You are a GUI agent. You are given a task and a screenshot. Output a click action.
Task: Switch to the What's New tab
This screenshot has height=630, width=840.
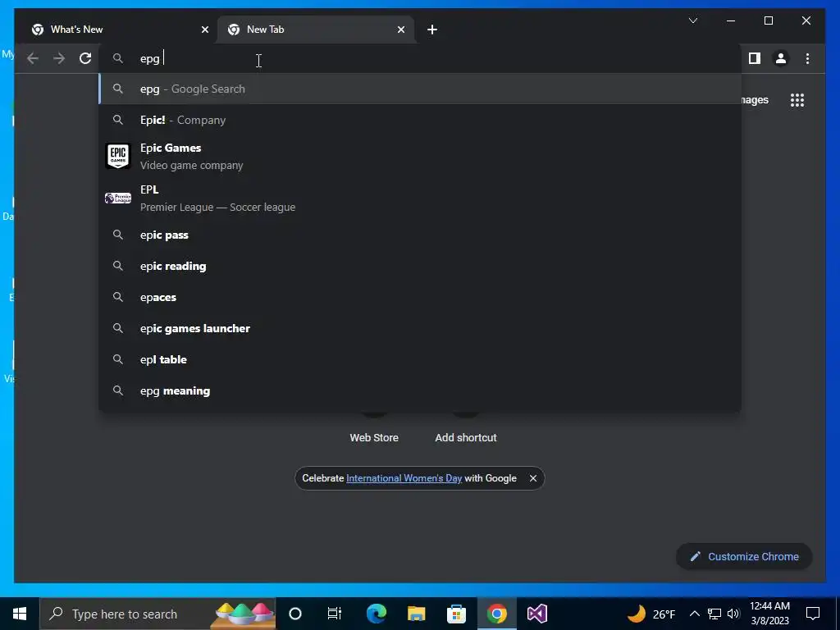point(120,30)
